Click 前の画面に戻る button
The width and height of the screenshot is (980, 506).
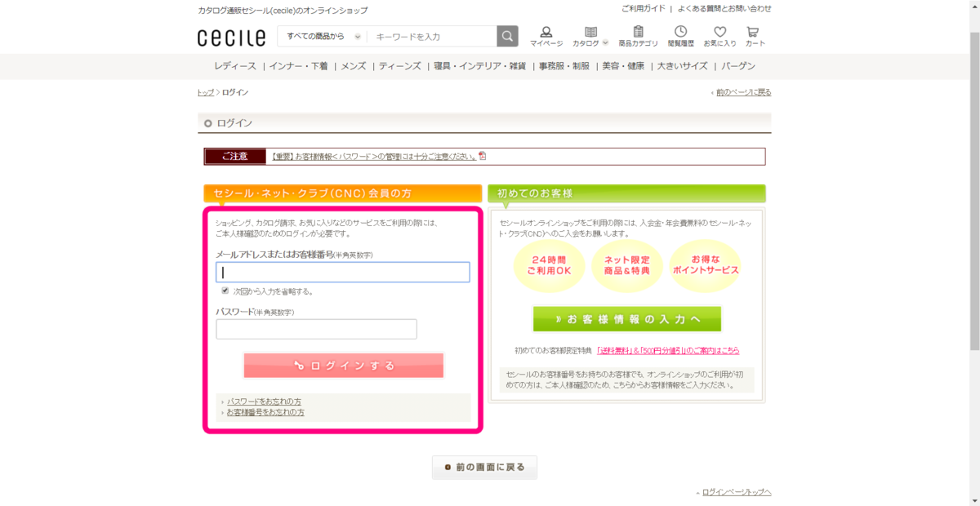click(484, 468)
